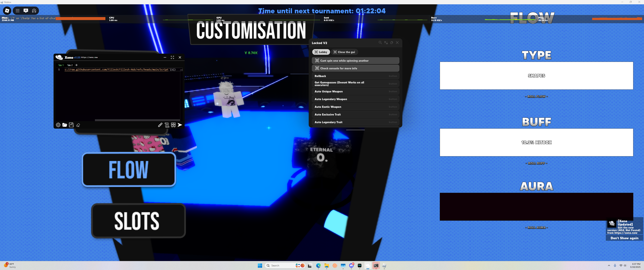Open Locked V2 sliders settings icon
The width and height of the screenshot is (644, 270).
click(386, 43)
